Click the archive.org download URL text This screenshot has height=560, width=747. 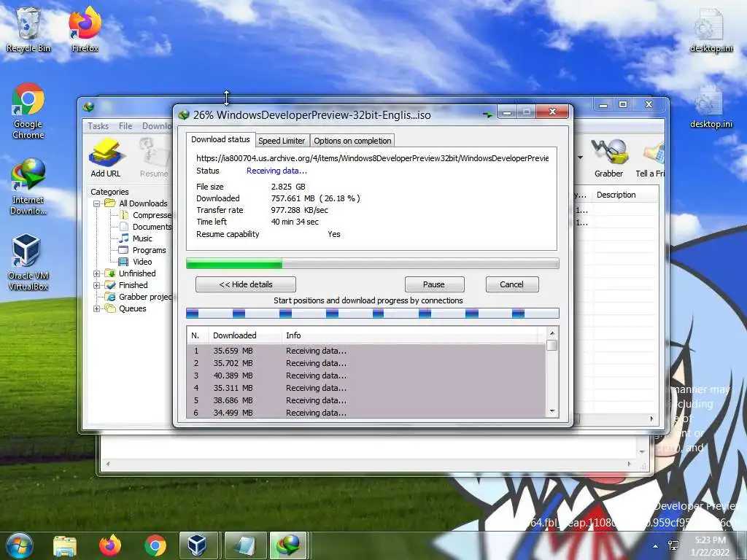pyautogui.click(x=372, y=158)
